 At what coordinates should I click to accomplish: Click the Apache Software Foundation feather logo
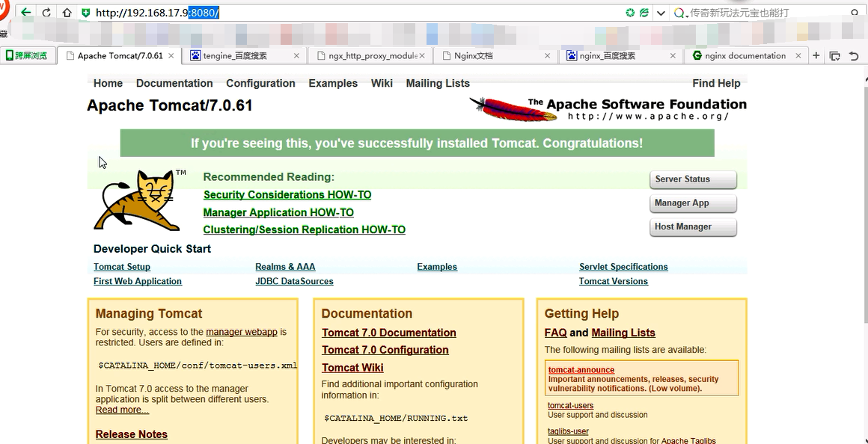click(x=608, y=108)
